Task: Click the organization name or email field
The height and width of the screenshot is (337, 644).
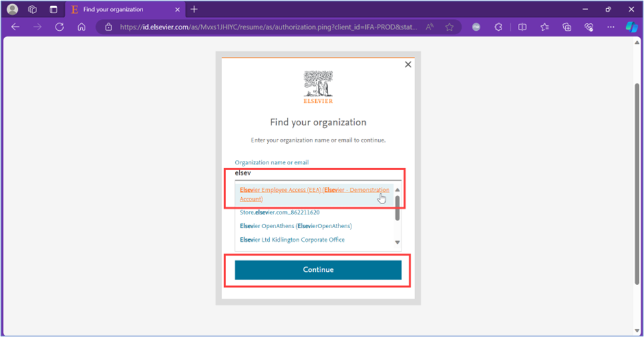Action: point(318,173)
